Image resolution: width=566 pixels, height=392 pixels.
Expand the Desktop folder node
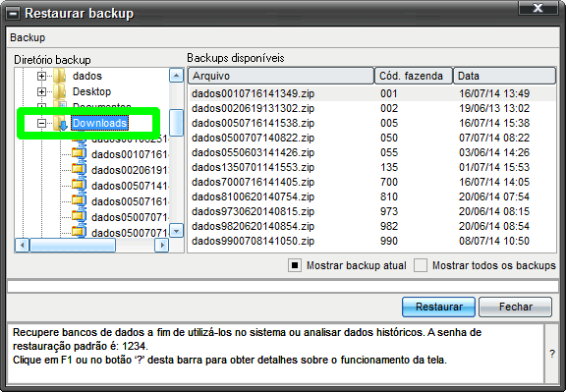[x=41, y=91]
